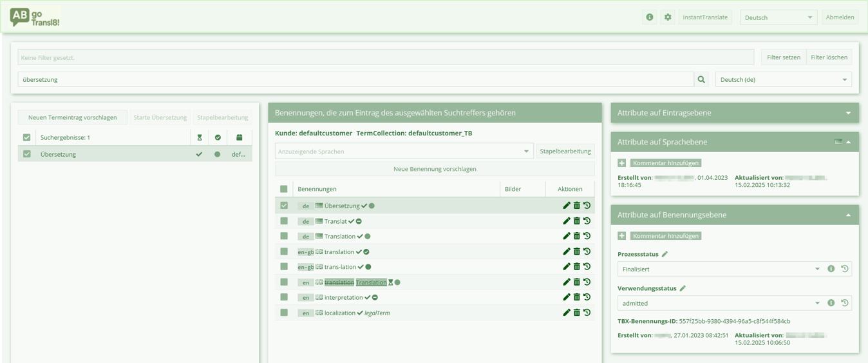Open settings via the gear icon
Screen dimensions: 868x363
pos(668,17)
